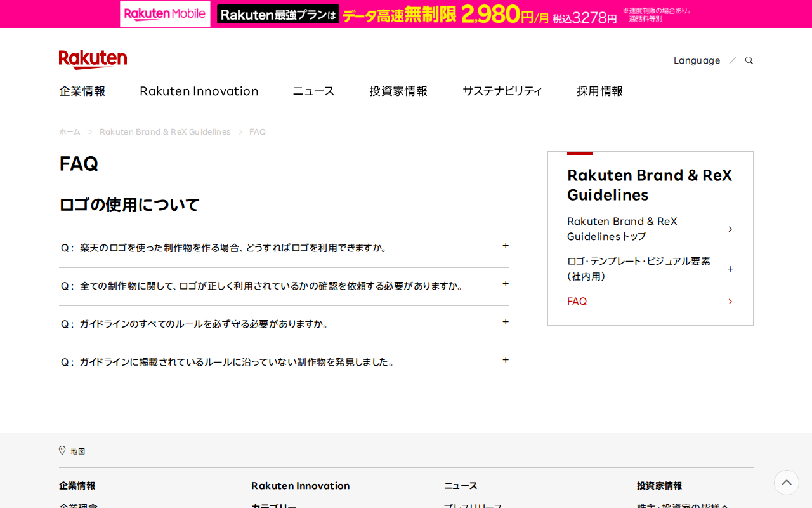Click the chevron next to sidebar FAQ entry
The height and width of the screenshot is (508, 812).
(x=730, y=300)
